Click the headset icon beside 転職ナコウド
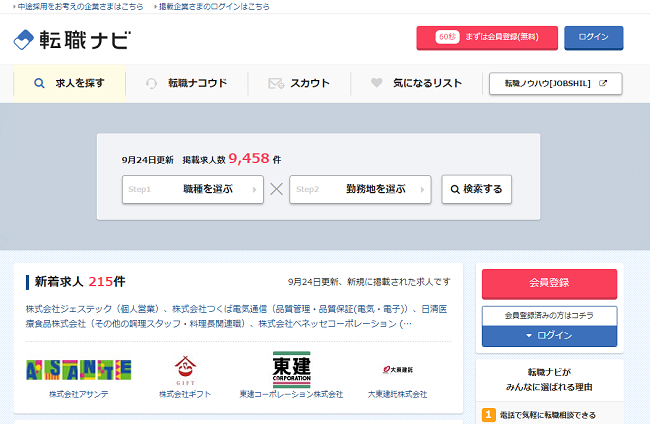Screen dimensions: 650x424 151,83
